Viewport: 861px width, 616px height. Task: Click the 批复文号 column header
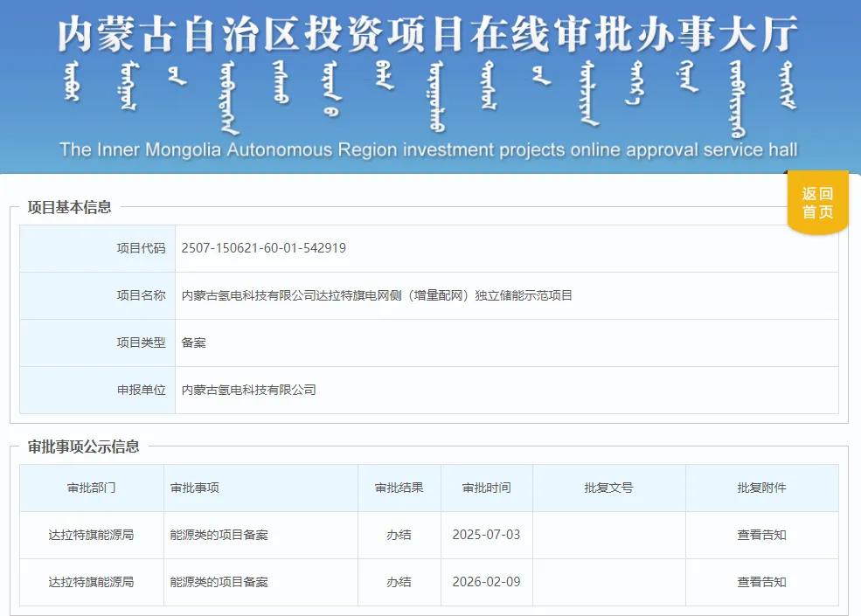tap(609, 488)
